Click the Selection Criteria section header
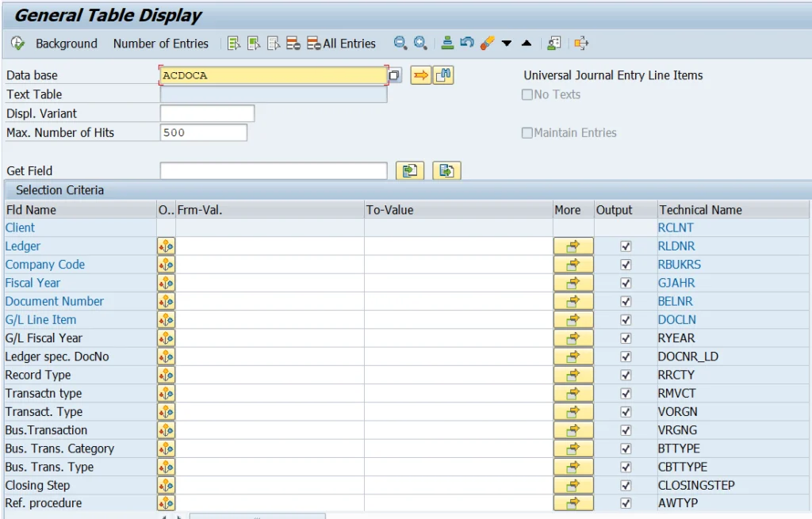This screenshot has width=812, height=519. pyautogui.click(x=59, y=190)
